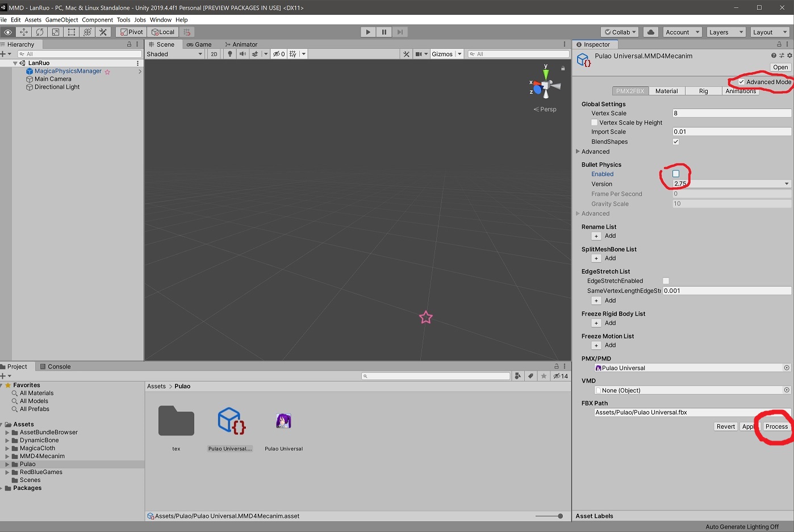Toggle scene lighting bulb icon
Screen dimensions: 794x532
[229, 54]
